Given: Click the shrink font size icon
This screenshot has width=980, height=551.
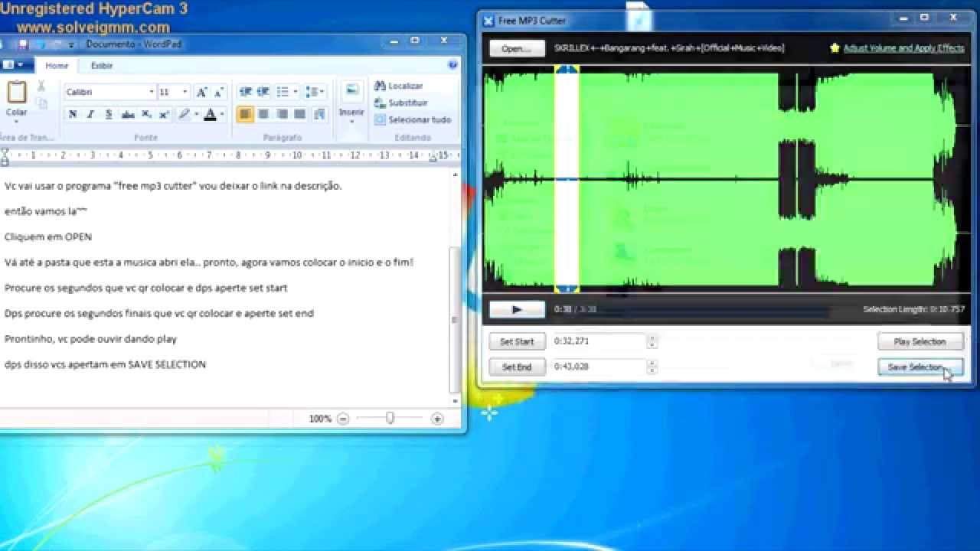Looking at the screenshot, I should [x=218, y=92].
